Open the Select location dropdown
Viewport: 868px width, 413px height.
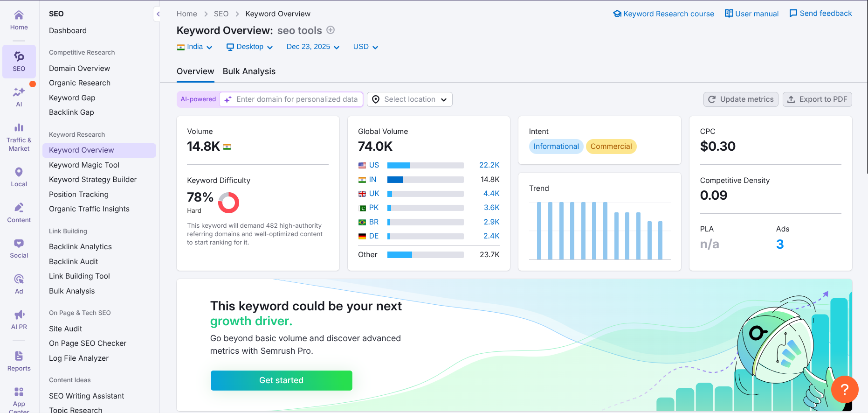click(x=410, y=99)
